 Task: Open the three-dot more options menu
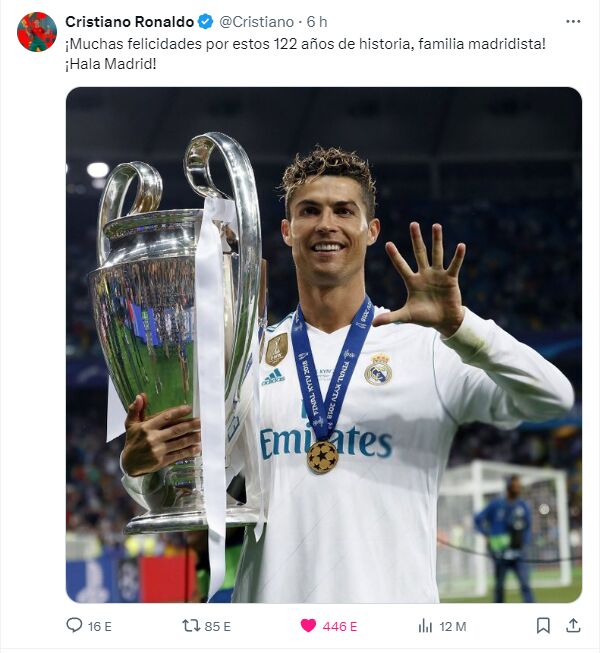click(x=573, y=21)
